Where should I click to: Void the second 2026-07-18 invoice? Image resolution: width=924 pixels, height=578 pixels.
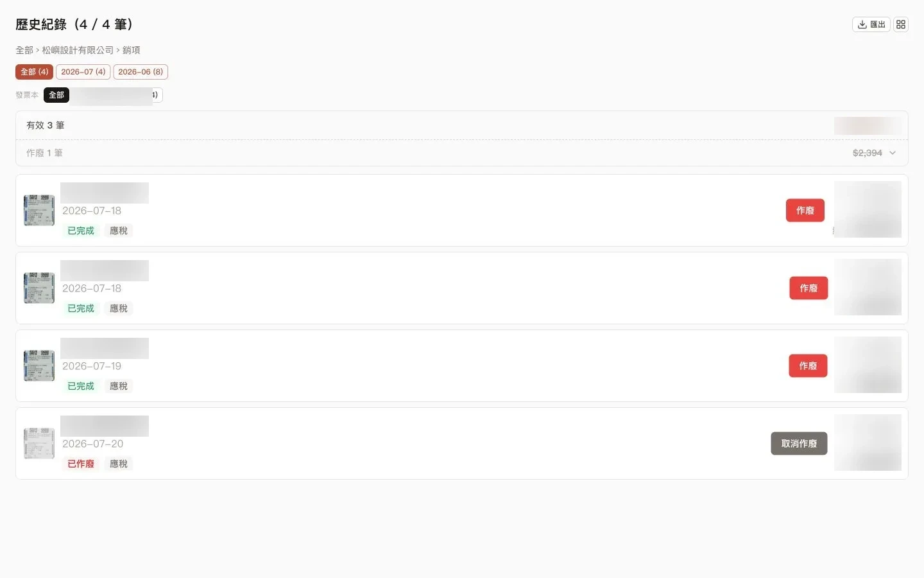[809, 288]
